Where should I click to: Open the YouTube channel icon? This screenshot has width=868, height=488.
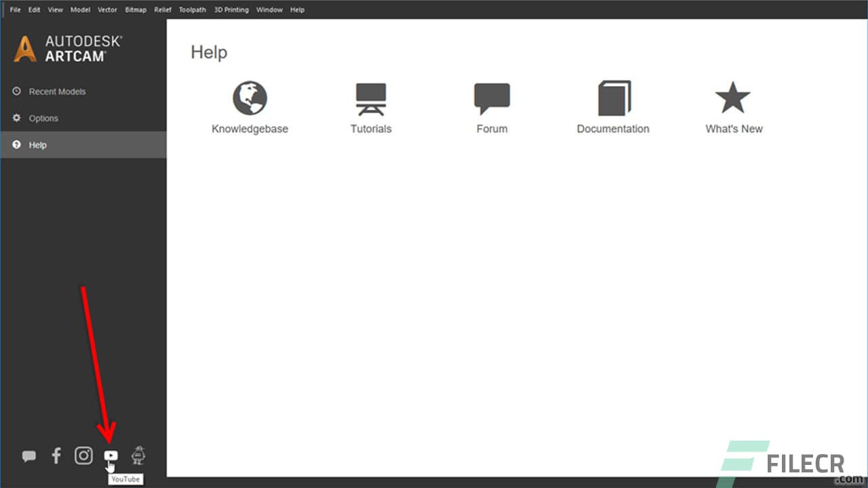(111, 455)
